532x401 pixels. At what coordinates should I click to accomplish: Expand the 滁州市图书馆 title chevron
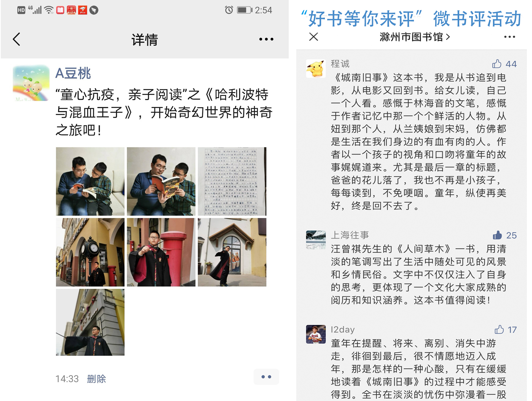[448, 37]
